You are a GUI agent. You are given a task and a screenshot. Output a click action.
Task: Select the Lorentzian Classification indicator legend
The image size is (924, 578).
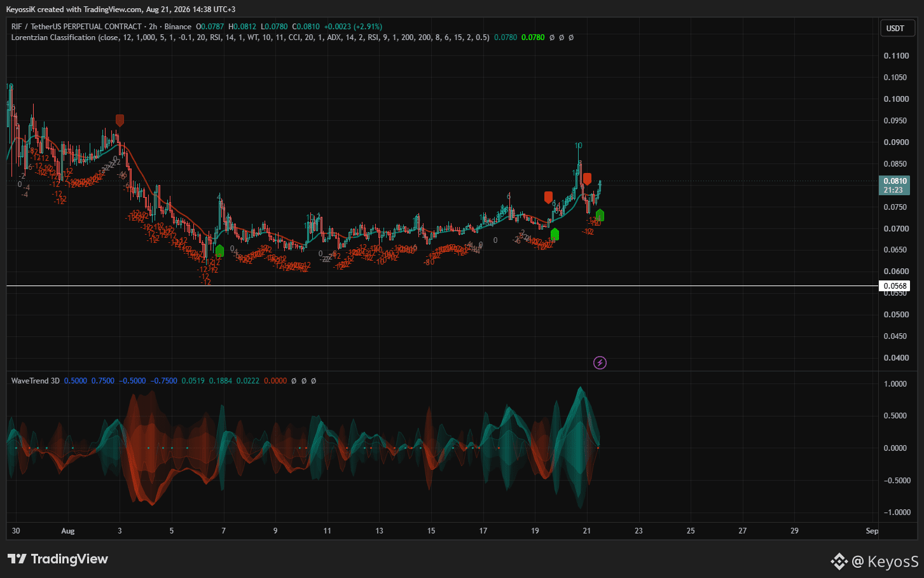(250, 38)
